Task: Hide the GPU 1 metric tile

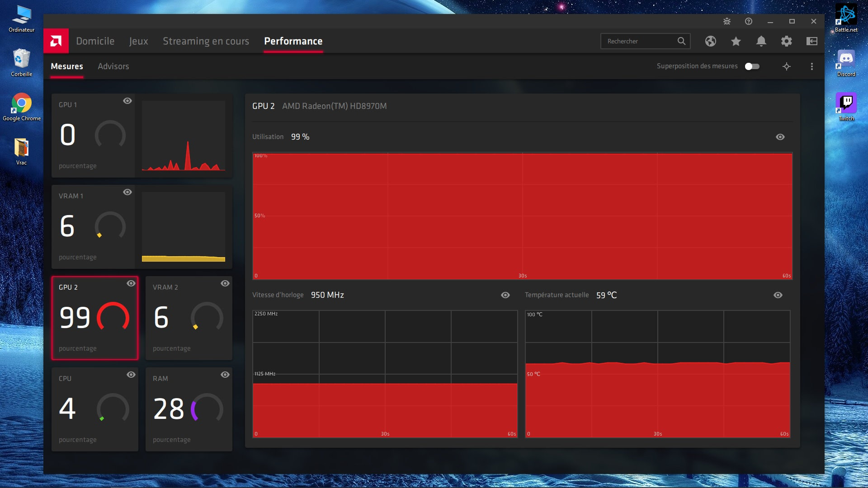Action: coord(127,101)
